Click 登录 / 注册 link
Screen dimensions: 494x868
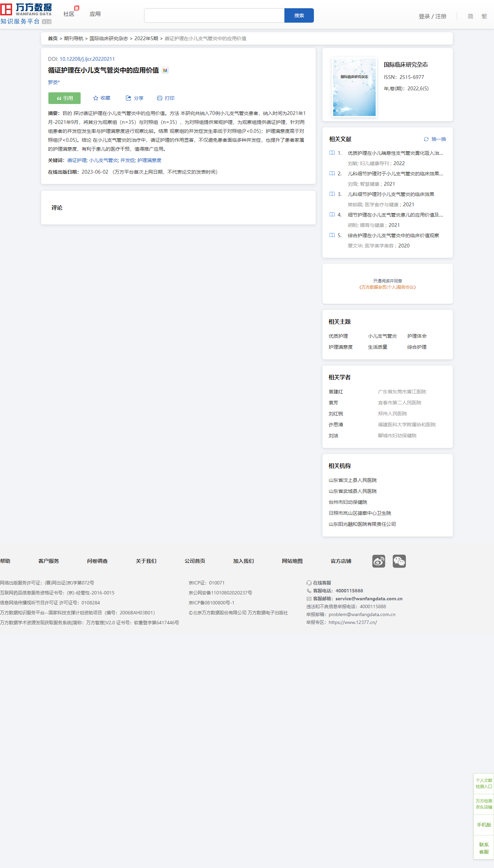433,16
